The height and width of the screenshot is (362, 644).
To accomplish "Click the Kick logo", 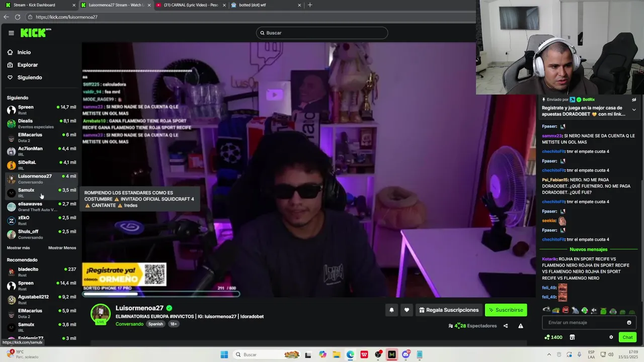I will [36, 33].
